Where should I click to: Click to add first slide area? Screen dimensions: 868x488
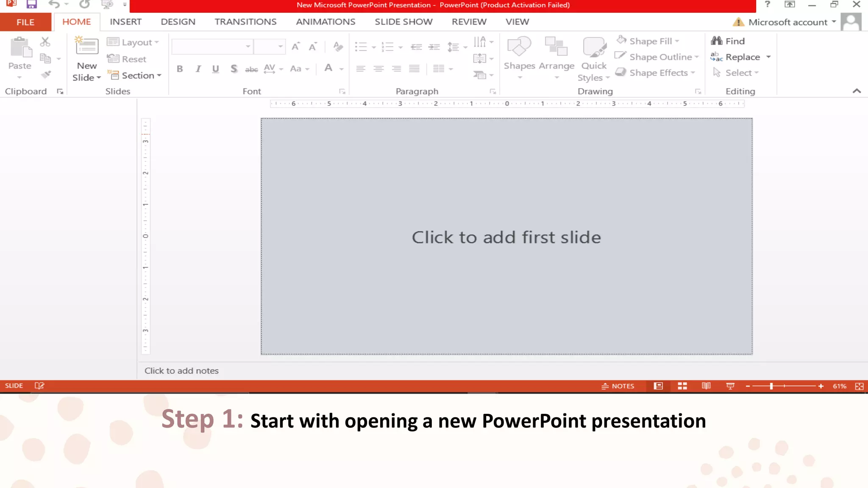tap(506, 236)
